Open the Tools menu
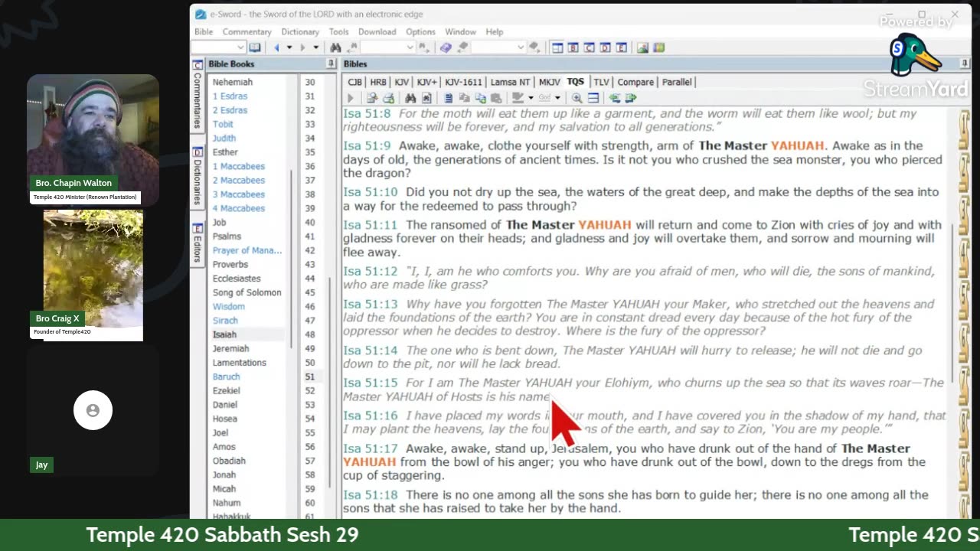The width and height of the screenshot is (980, 551). click(338, 32)
